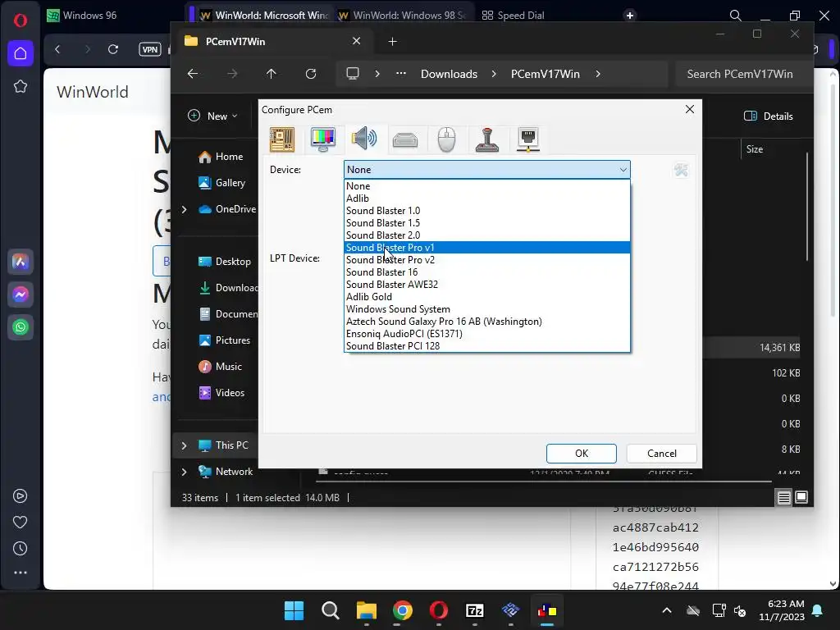Image resolution: width=840 pixels, height=630 pixels.
Task: Pick Adlib Gold from the list
Action: point(487,297)
